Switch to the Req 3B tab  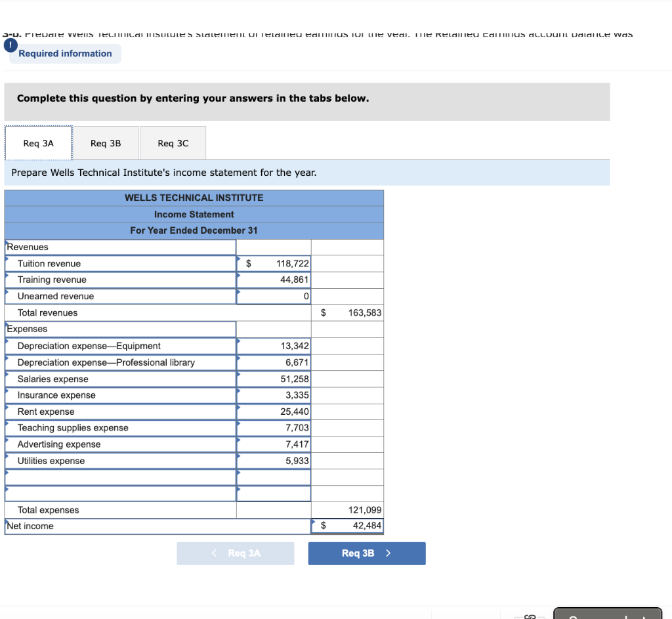tap(105, 142)
